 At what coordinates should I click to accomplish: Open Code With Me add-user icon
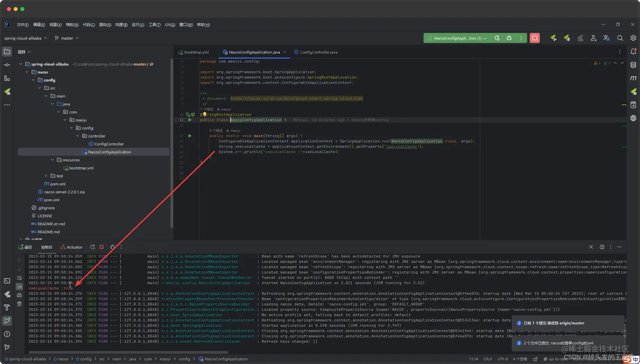(593, 38)
